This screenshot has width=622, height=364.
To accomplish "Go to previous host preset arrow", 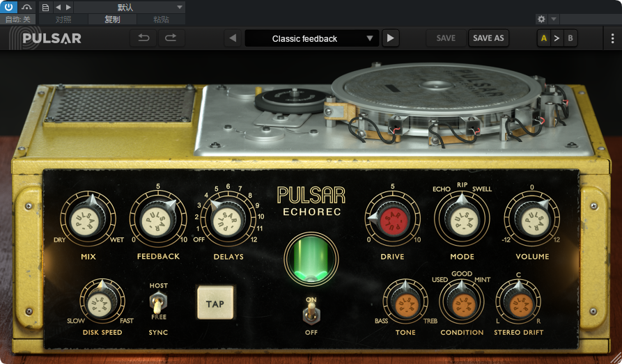I will click(x=59, y=7).
